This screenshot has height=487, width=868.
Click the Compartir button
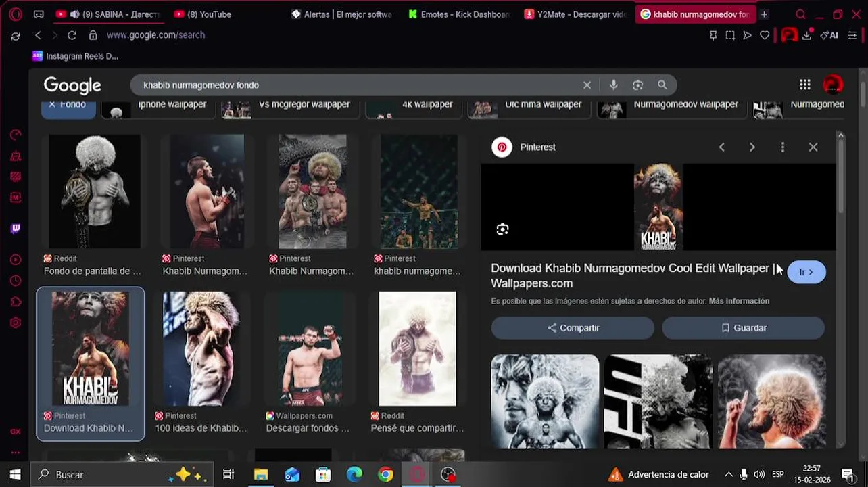pyautogui.click(x=573, y=328)
